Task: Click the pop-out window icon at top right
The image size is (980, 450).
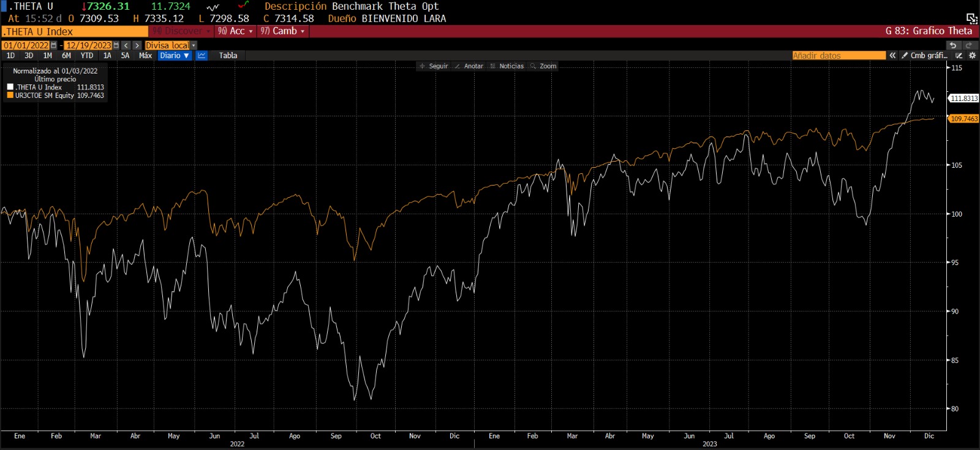Action: pyautogui.click(x=971, y=18)
